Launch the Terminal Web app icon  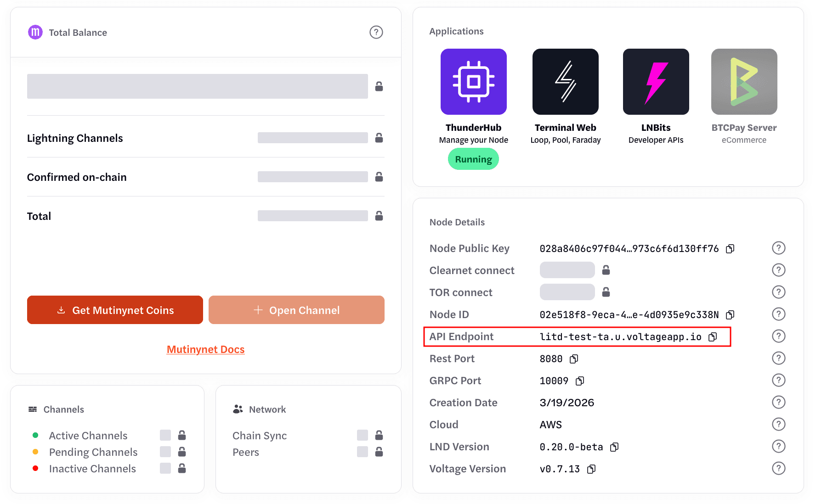tap(565, 82)
